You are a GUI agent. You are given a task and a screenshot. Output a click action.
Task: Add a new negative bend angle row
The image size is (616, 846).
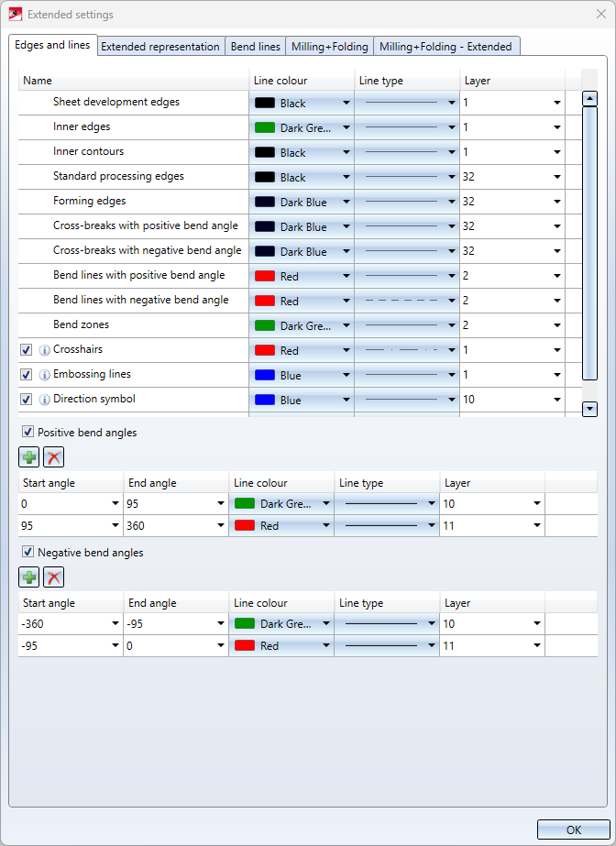point(29,577)
